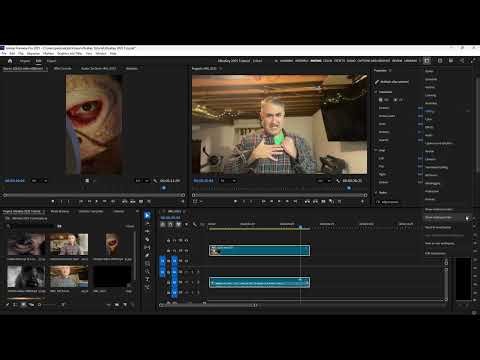Screen dimensions: 480x360
Task: Click Play in the Source monitor
Action: coord(97,201)
